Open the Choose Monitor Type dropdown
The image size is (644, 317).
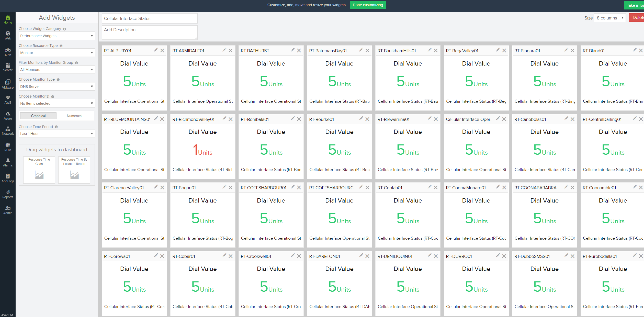pyautogui.click(x=57, y=87)
